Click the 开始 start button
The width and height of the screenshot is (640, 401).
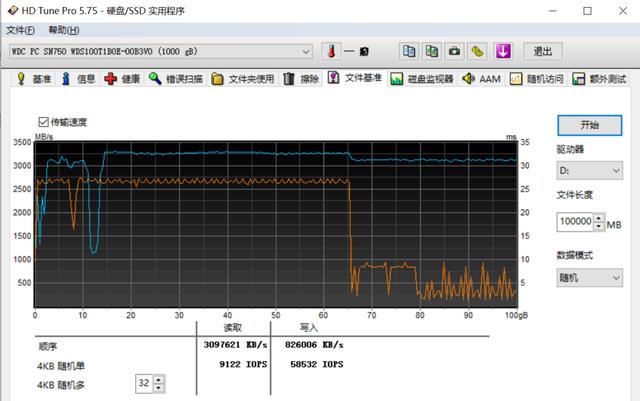[589, 125]
